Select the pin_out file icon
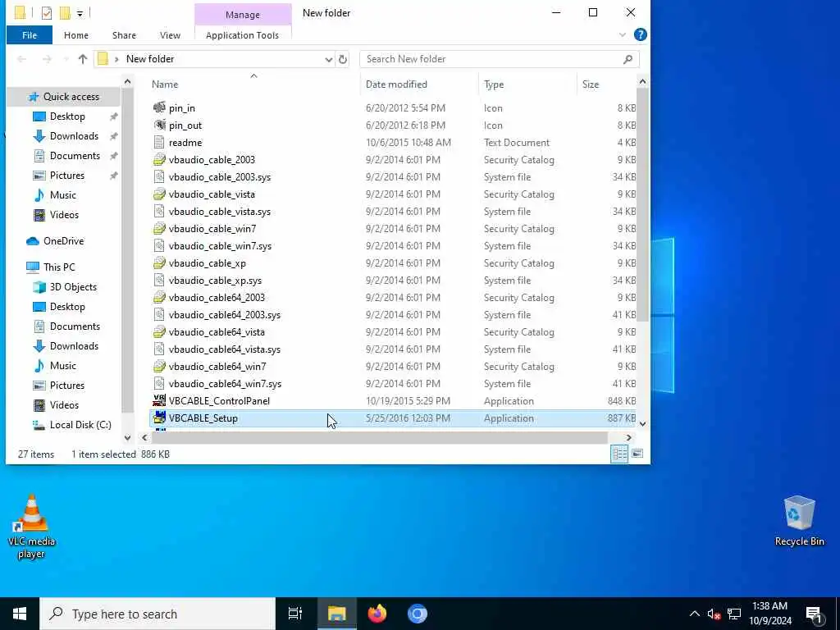 click(159, 125)
